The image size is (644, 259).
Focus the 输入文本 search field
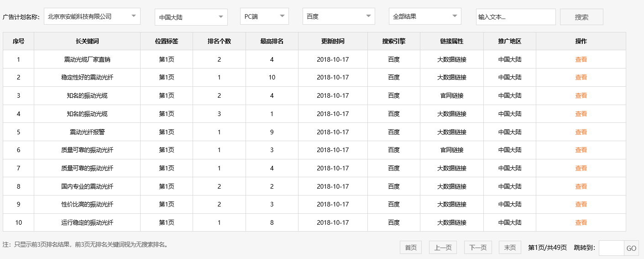(x=516, y=17)
